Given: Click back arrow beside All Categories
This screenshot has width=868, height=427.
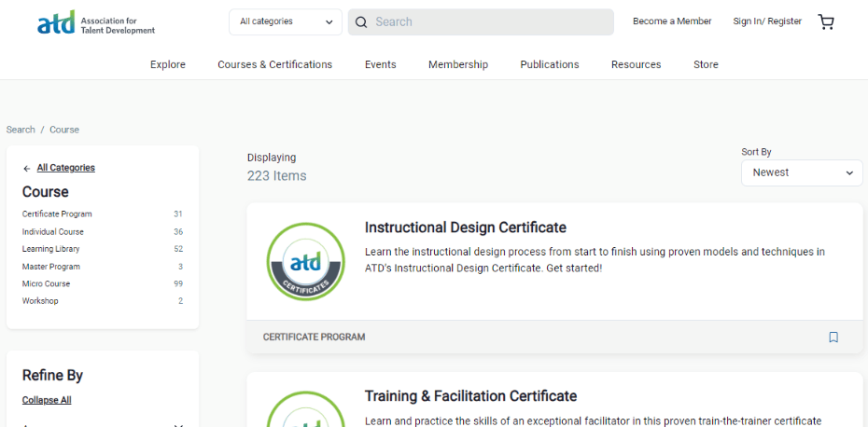Looking at the screenshot, I should 27,168.
